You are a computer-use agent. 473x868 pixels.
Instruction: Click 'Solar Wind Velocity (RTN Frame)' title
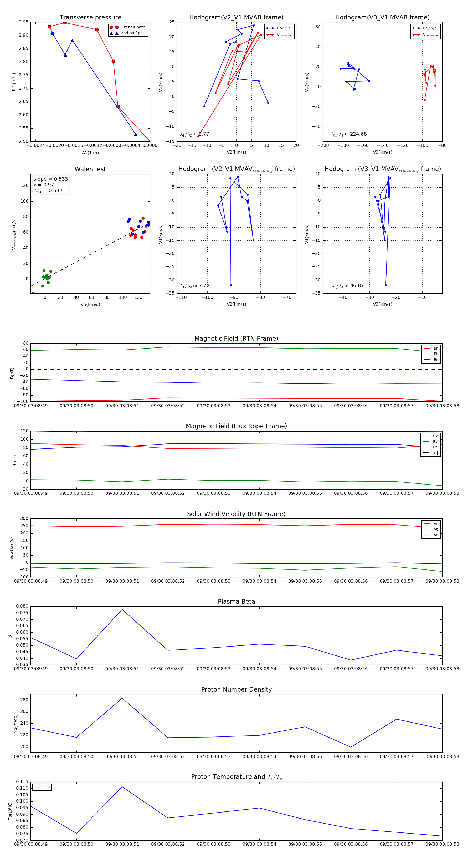tap(236, 514)
